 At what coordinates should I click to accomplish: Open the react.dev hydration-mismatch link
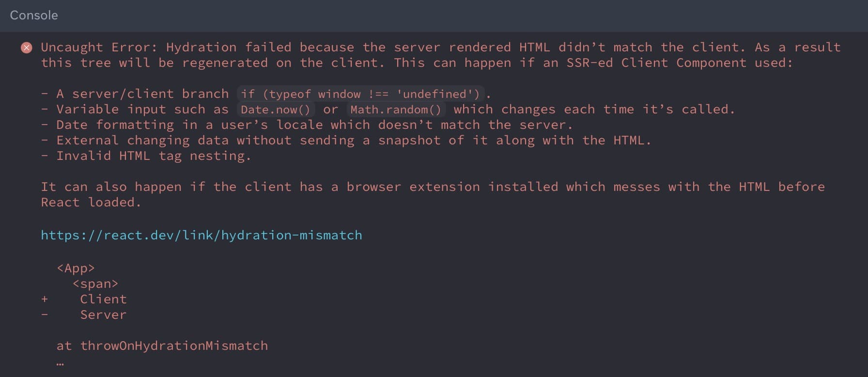click(x=201, y=236)
